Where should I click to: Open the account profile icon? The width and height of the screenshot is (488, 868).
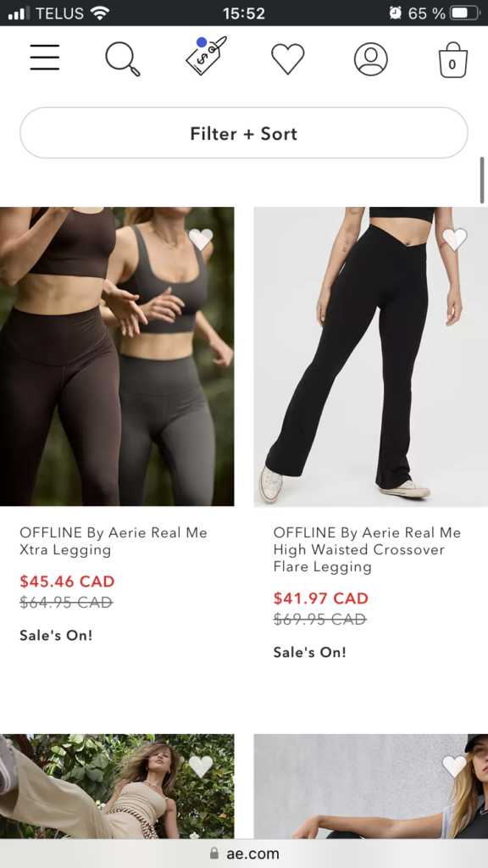coord(371,58)
